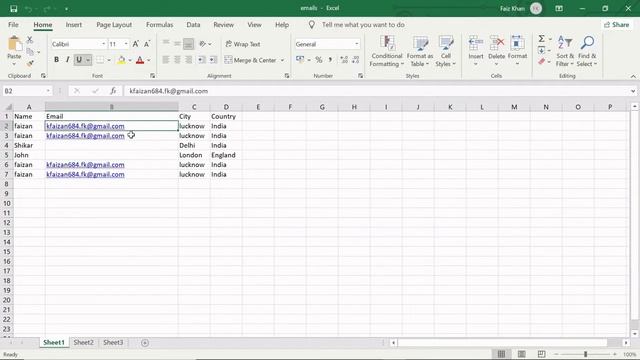Open the Sort & Filter dropdown
Image resolution: width=640 pixels, height=360 pixels.
click(565, 51)
